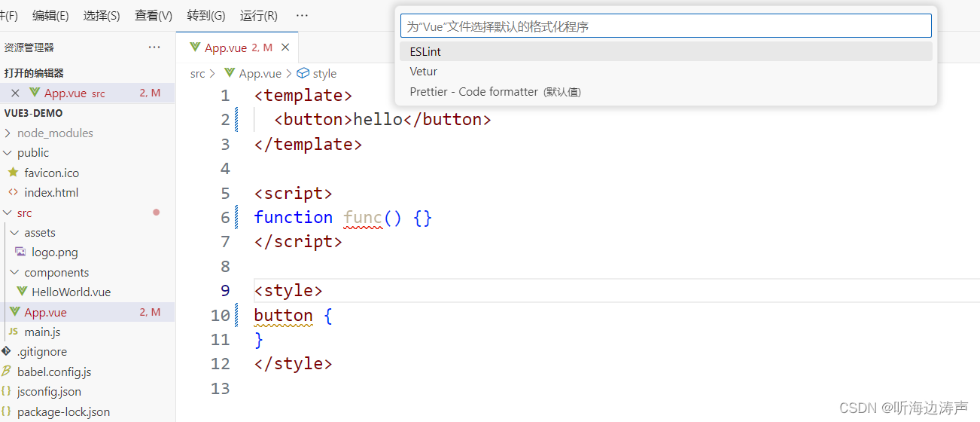Viewport: 980px width, 422px height.
Task: Click the Babel icon beside babel.config.js
Action: [6, 372]
